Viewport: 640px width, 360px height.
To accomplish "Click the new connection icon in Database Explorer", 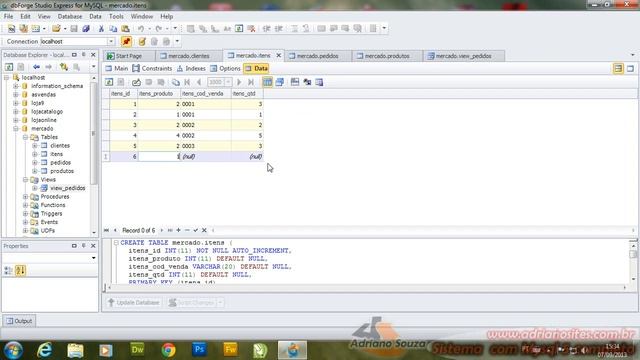I will 64,67.
